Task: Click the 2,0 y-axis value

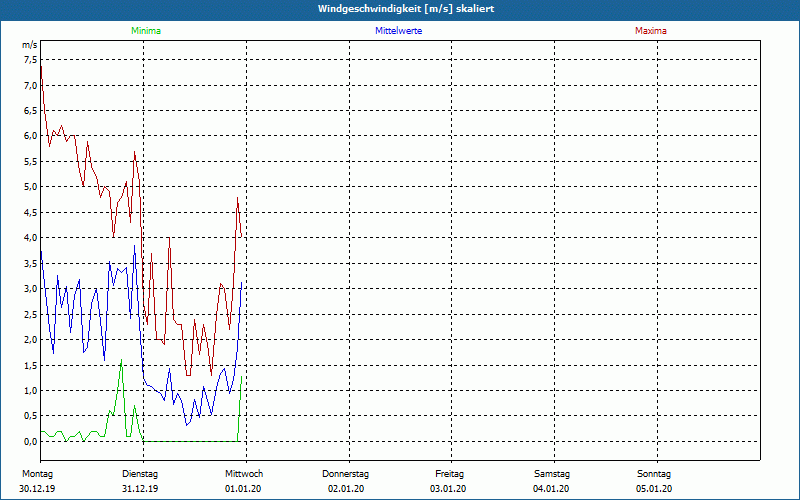Action: pos(31,340)
